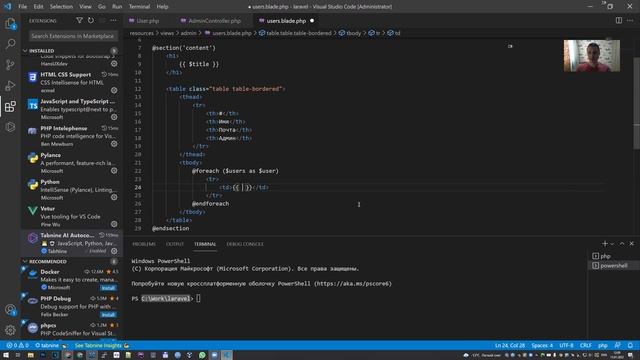Image resolution: width=640 pixels, height=360 pixels.
Task: Open manage gear for Vetur extension
Action: point(114,224)
